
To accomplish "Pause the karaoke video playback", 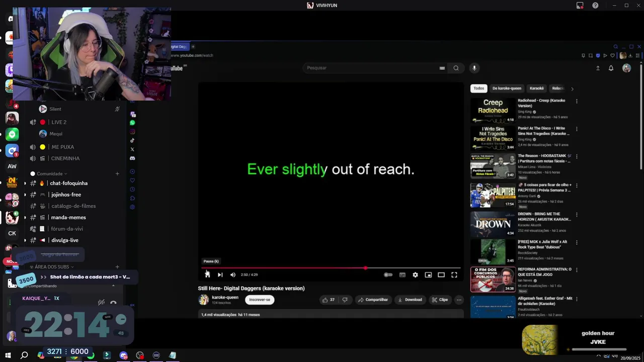I will click(x=207, y=275).
